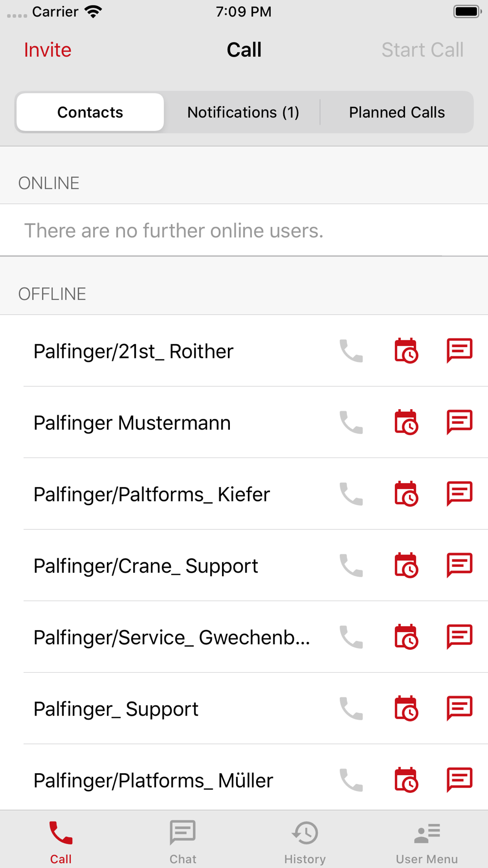Open chat with Palfinger/21st_ Roither
Image resolution: width=488 pixels, height=868 pixels.
coord(460,351)
